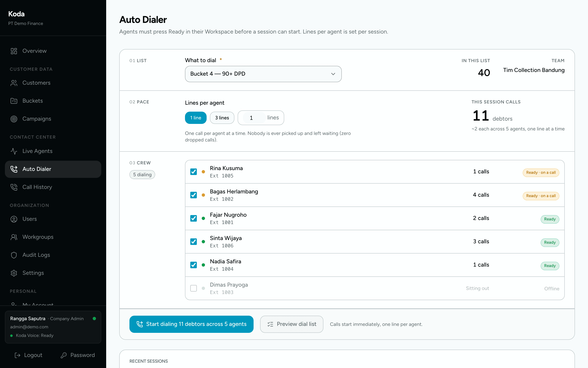Viewport: 588px width, 368px height.
Task: Click the Password key icon
Action: pos(64,355)
